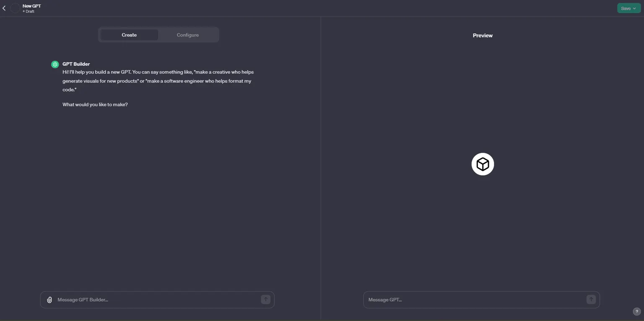Send message to GPT Builder arrow button
The width and height of the screenshot is (644, 321).
(265, 299)
